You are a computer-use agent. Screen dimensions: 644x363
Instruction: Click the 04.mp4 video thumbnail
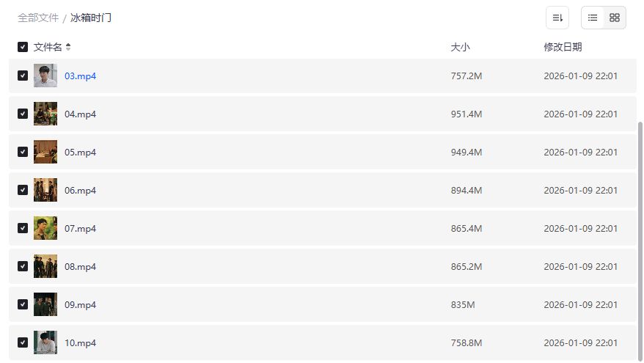(x=45, y=114)
